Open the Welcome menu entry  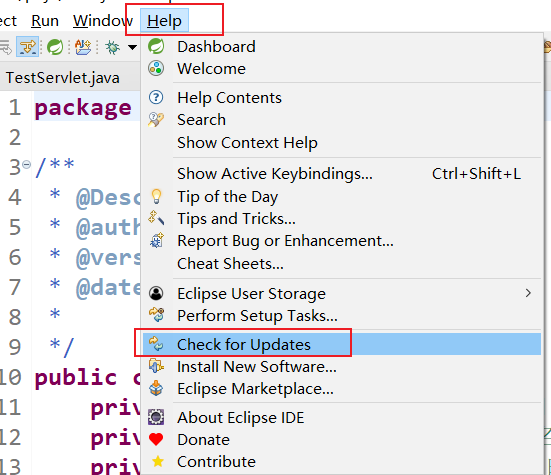point(211,69)
